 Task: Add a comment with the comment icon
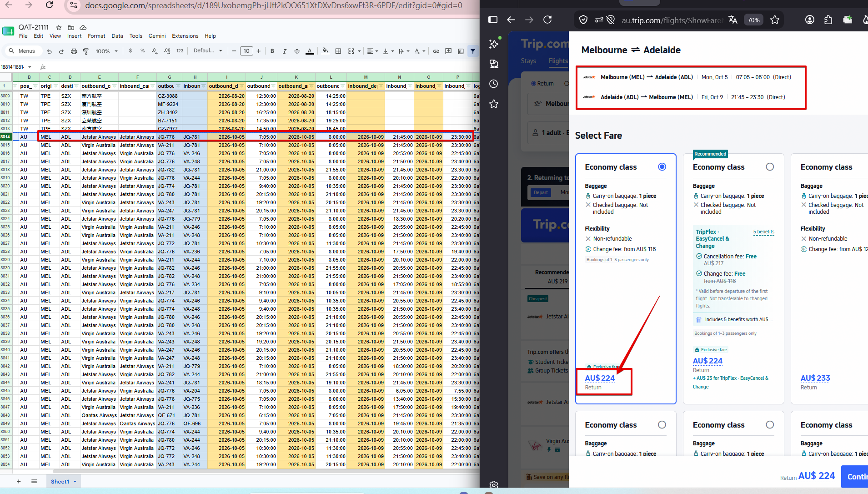point(448,51)
